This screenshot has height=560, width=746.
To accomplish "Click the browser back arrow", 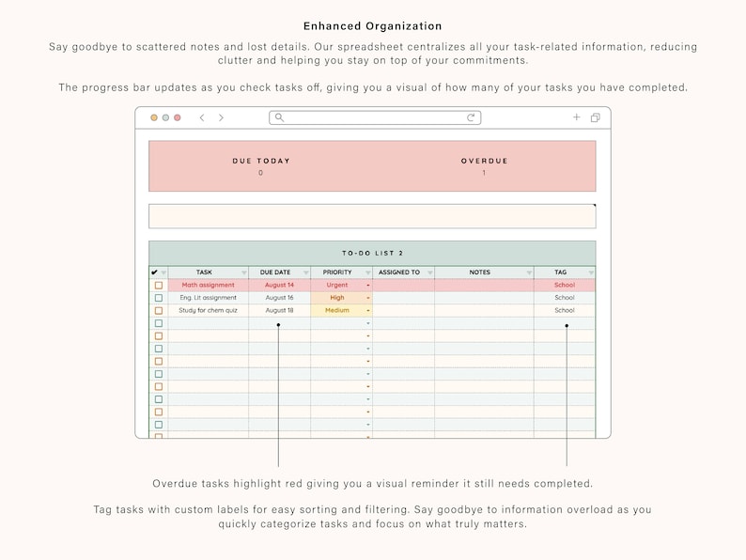I will tap(202, 117).
